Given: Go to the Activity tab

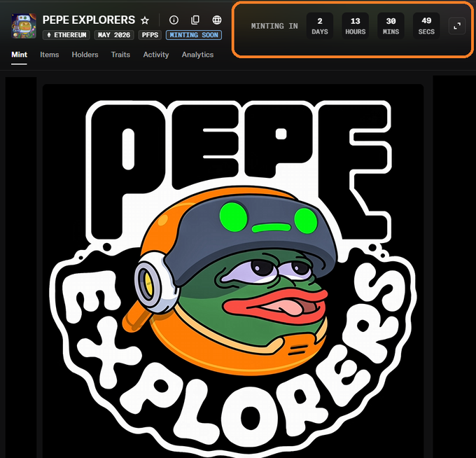Looking at the screenshot, I should click(x=156, y=55).
